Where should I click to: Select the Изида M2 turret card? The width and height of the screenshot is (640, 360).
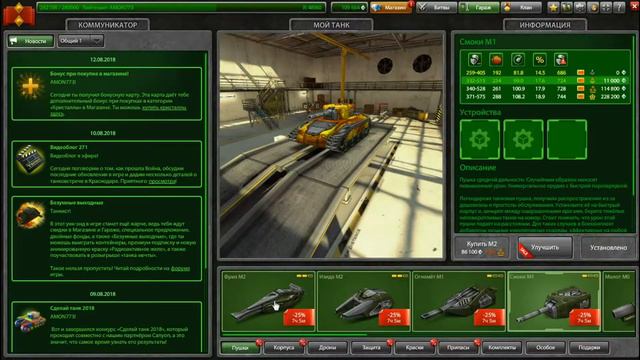click(x=364, y=301)
